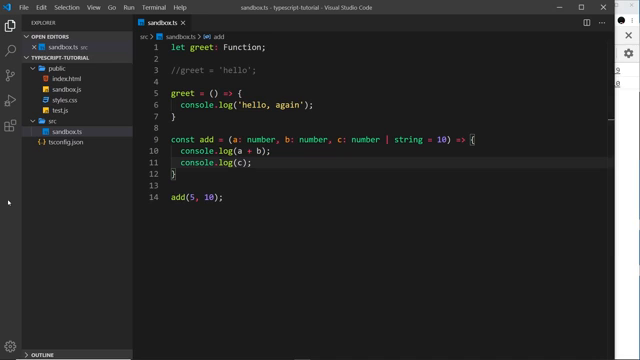
Task: Close the panel in the browser window
Action: [629, 36]
